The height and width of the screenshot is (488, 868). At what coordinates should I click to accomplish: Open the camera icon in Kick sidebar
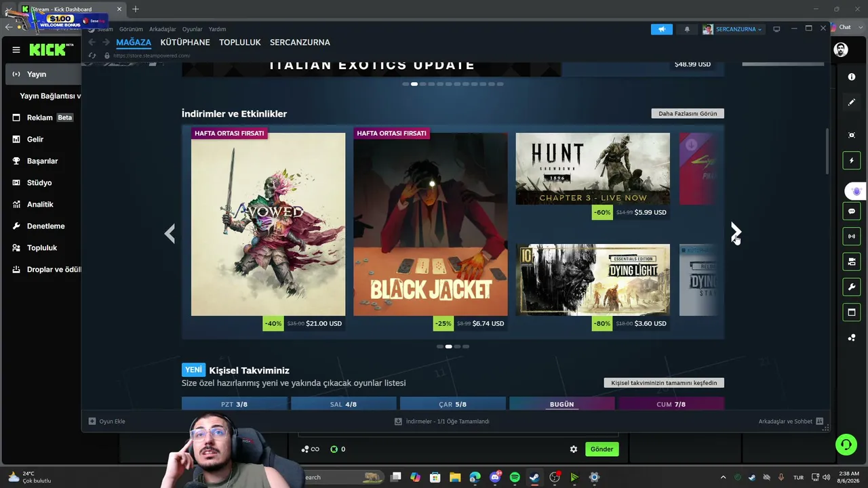852,262
